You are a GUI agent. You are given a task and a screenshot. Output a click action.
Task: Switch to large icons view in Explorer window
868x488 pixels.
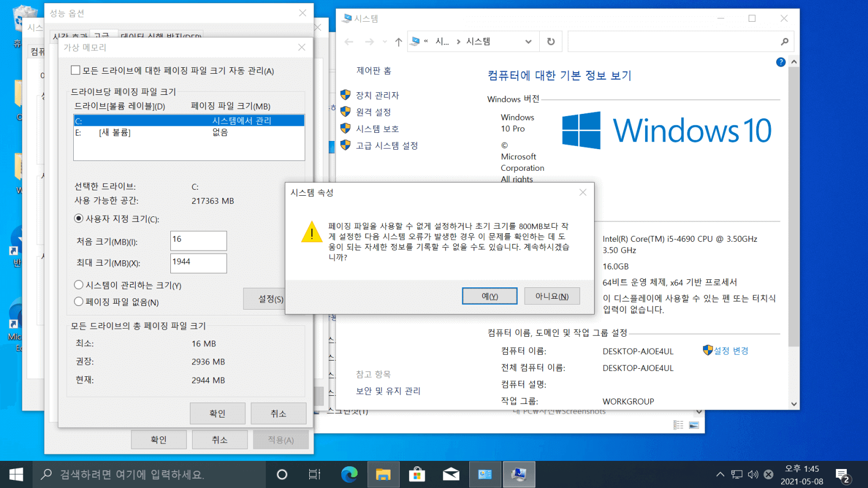coord(694,425)
